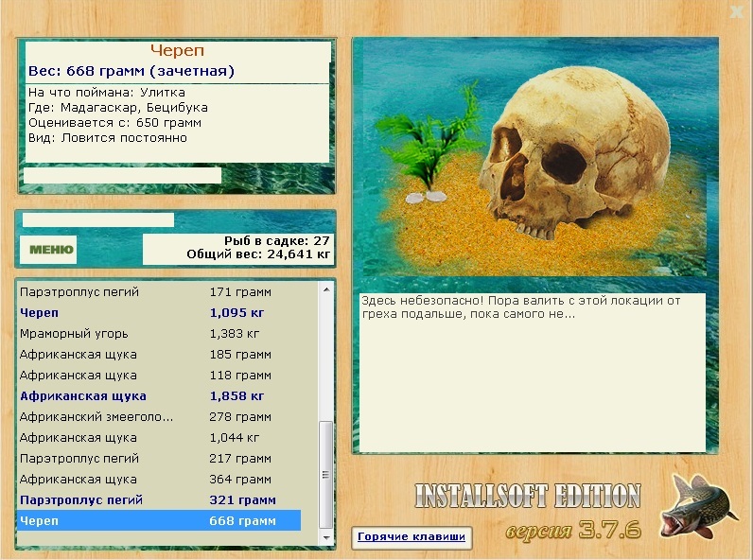Click the catch description text box

point(532,372)
